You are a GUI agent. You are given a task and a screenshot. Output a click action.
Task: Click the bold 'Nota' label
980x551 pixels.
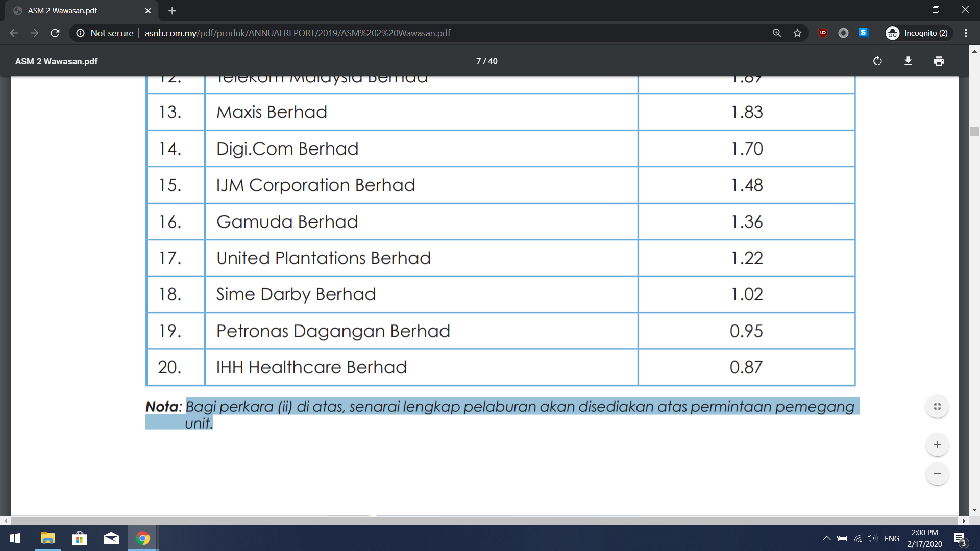(162, 407)
